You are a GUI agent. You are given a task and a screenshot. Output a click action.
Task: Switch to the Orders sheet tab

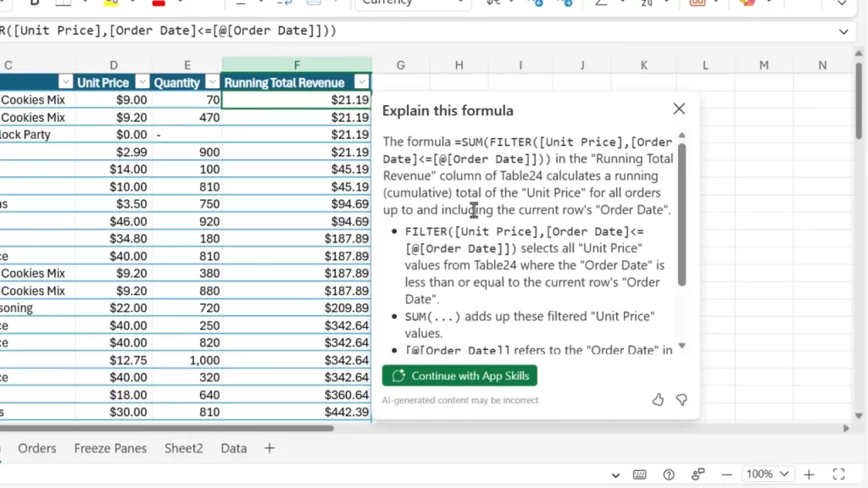click(36, 448)
